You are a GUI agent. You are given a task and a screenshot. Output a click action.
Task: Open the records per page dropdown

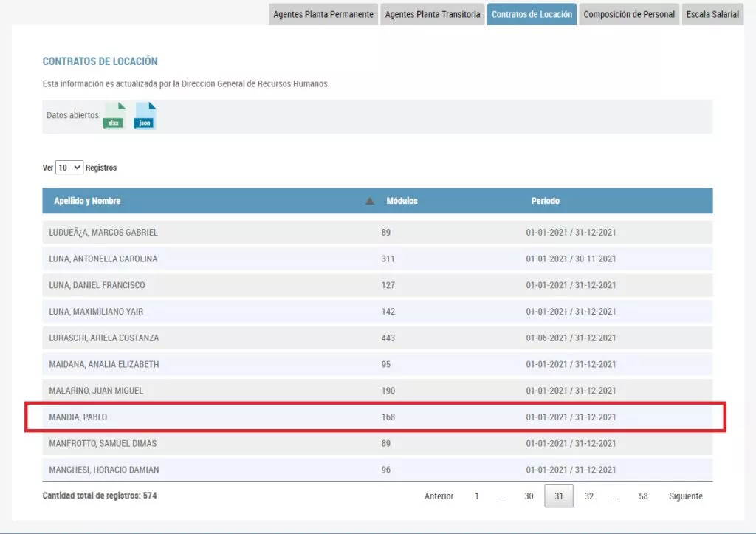coord(69,168)
